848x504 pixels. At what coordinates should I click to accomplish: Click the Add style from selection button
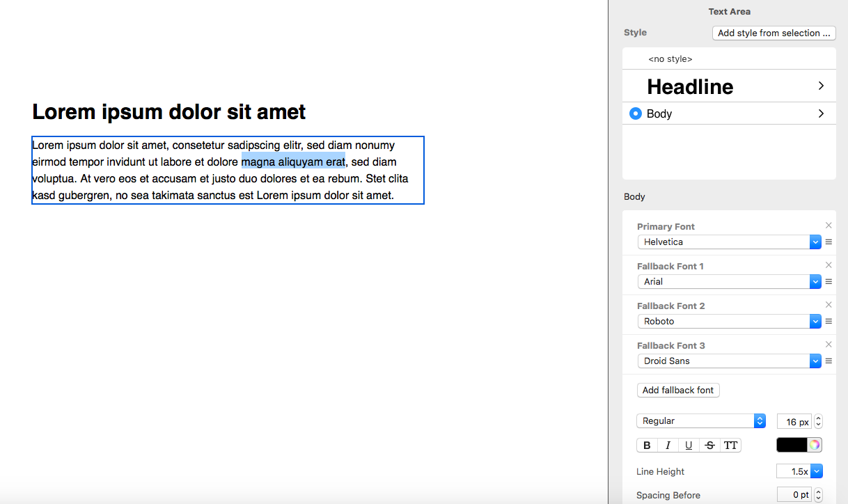tap(774, 33)
